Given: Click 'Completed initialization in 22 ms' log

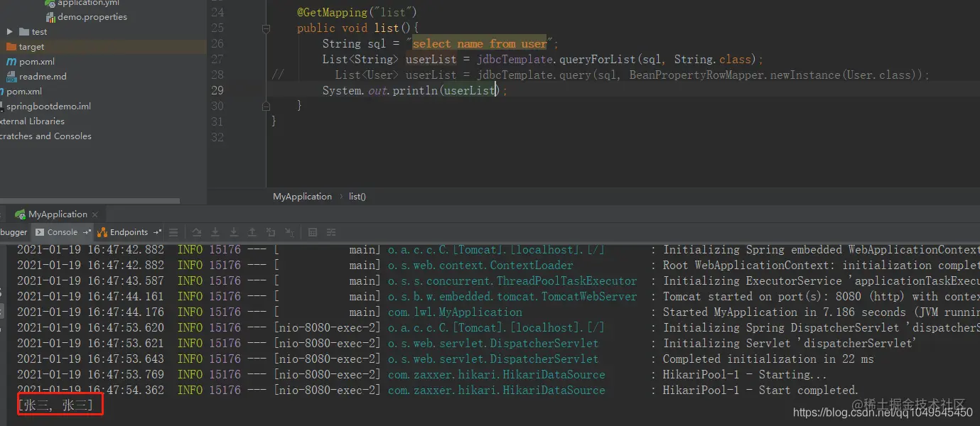Looking at the screenshot, I should click(x=768, y=359).
